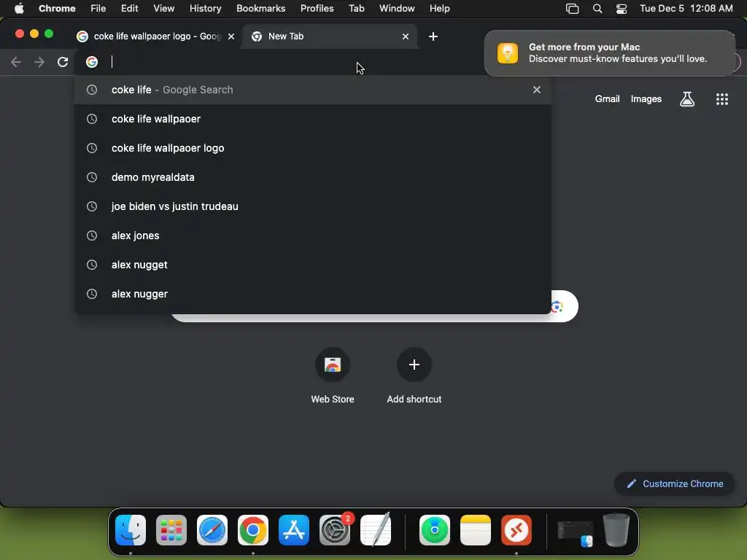Click the Apple menu icon
The height and width of the screenshot is (560, 747).
19,9
